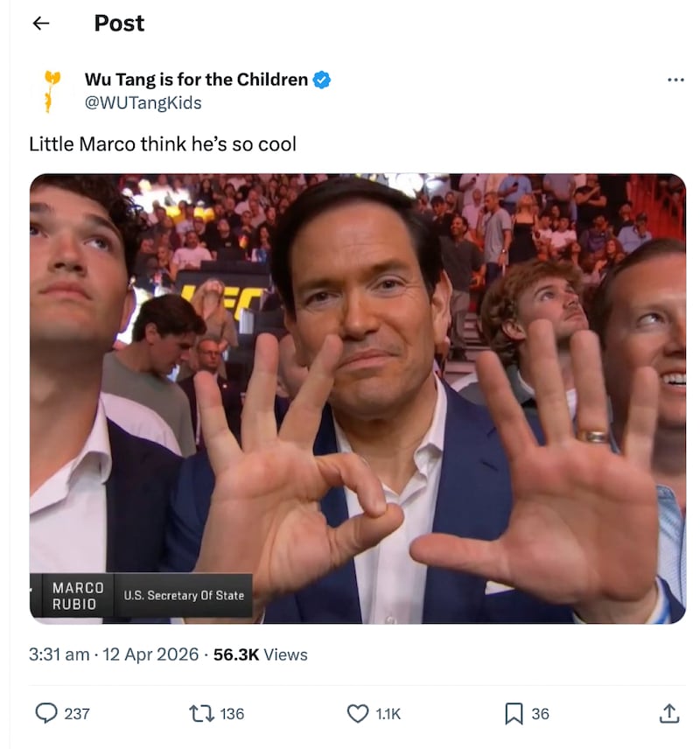Share the post via the upload arrow icon
Image resolution: width=700 pixels, height=749 pixels.
pyautogui.click(x=668, y=714)
